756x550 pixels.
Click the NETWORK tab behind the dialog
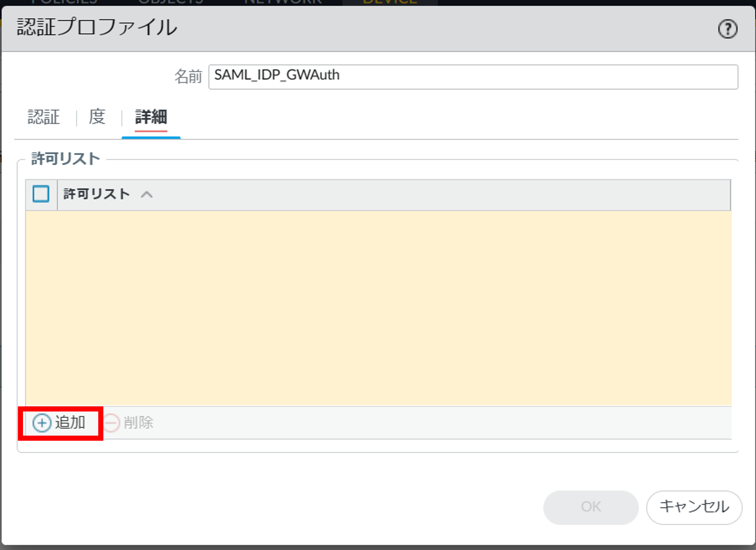click(x=283, y=2)
